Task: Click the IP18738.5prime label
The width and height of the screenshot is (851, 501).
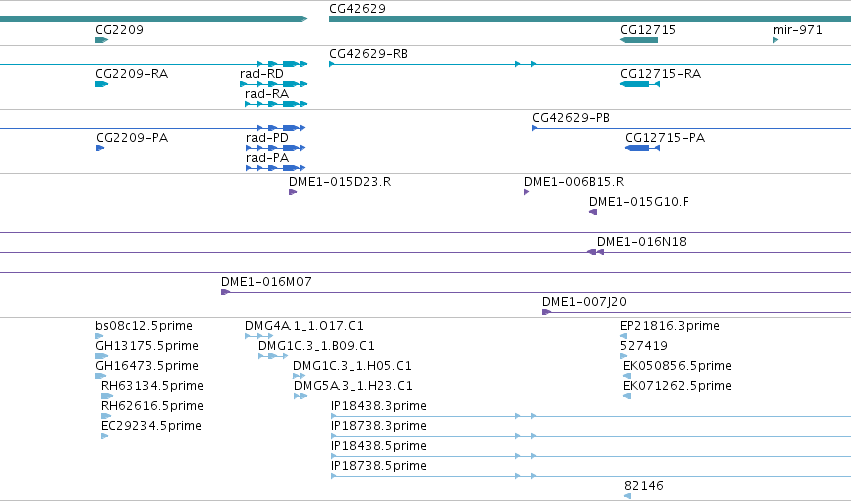Action: pyautogui.click(x=378, y=467)
